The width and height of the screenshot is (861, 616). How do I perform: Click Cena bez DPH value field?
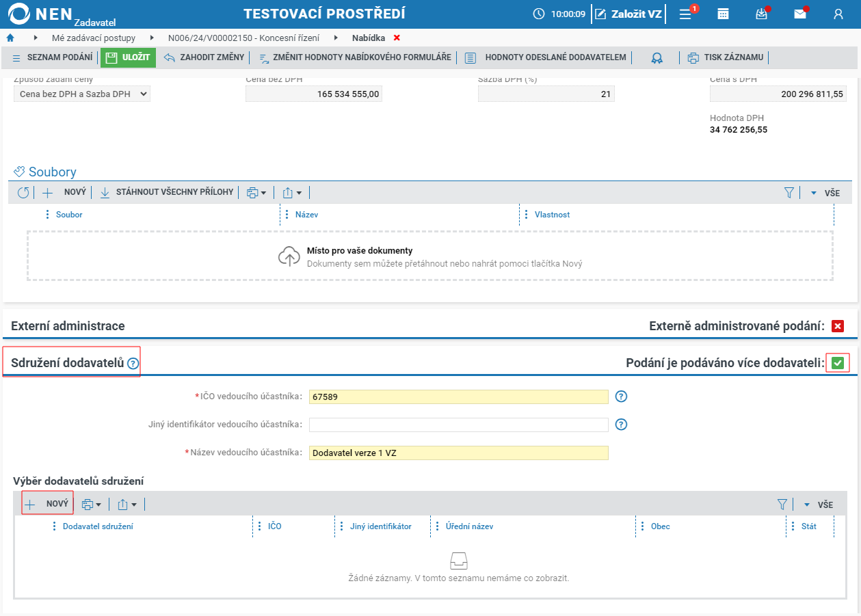click(x=314, y=94)
